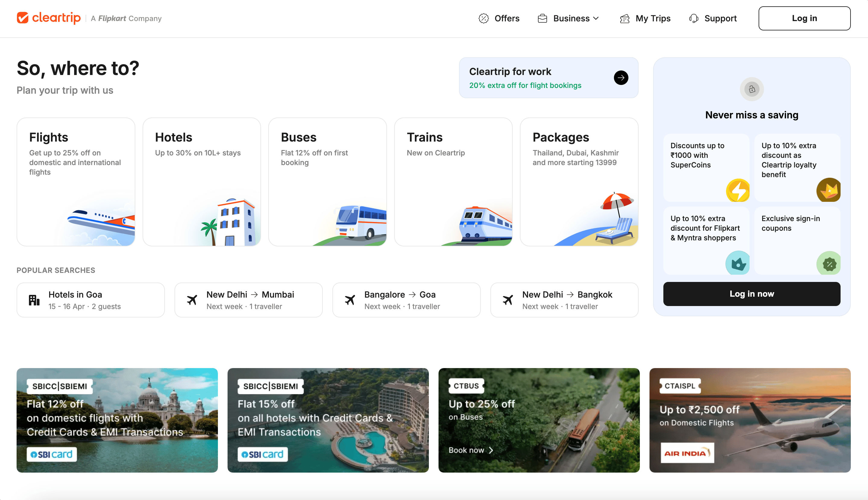This screenshot has height=500, width=868.
Task: Click Book now chevron on Buses offer
Action: click(x=491, y=450)
